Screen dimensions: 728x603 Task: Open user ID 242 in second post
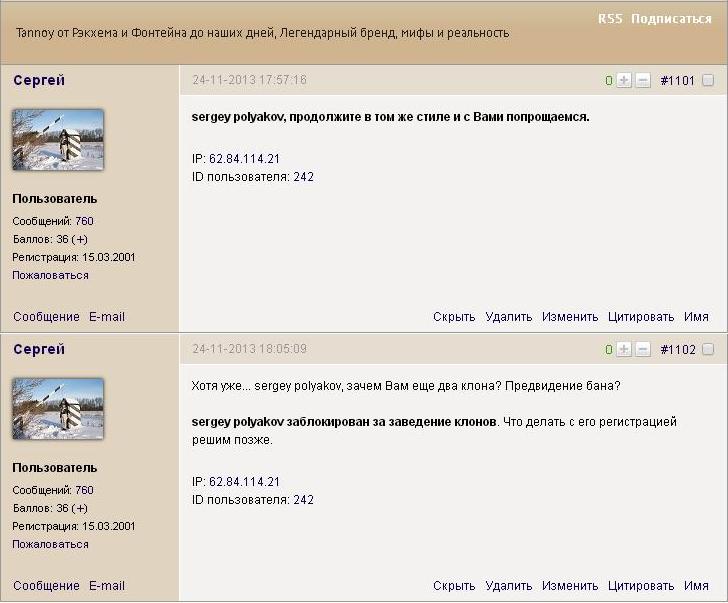[304, 500]
